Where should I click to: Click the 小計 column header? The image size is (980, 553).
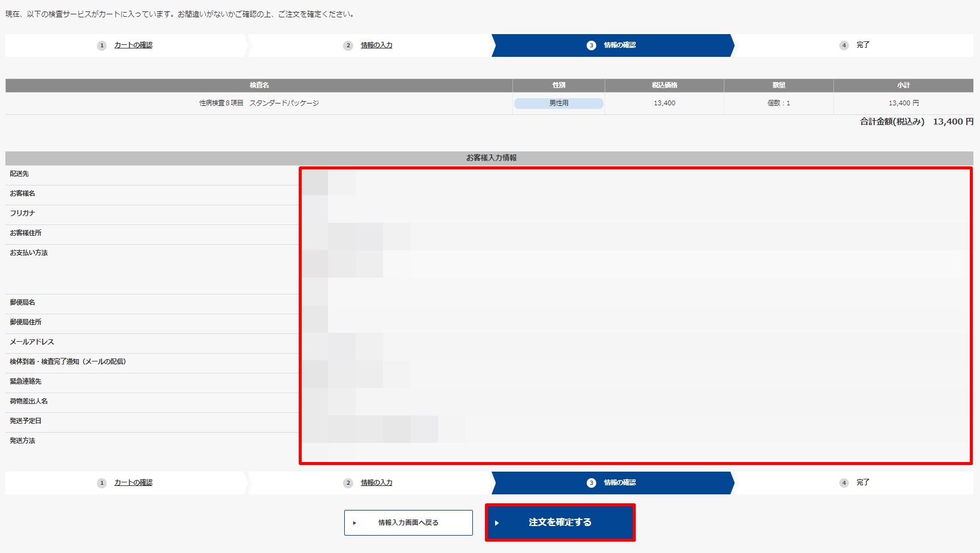point(904,85)
